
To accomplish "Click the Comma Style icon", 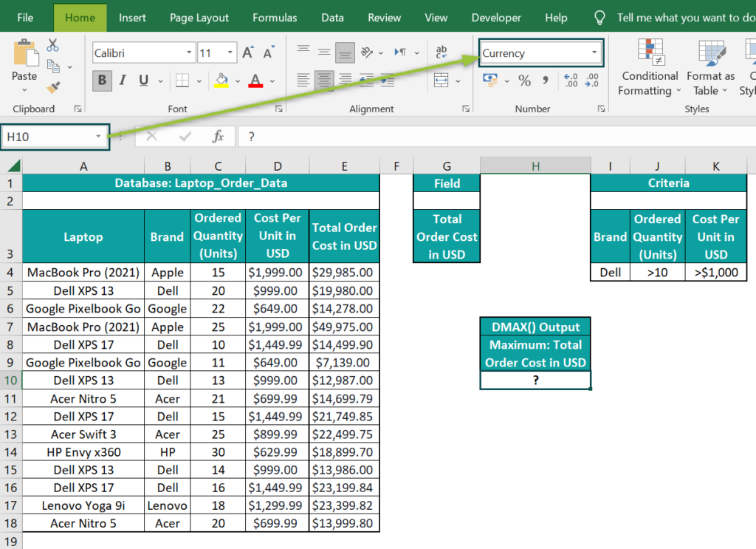I will coord(546,81).
